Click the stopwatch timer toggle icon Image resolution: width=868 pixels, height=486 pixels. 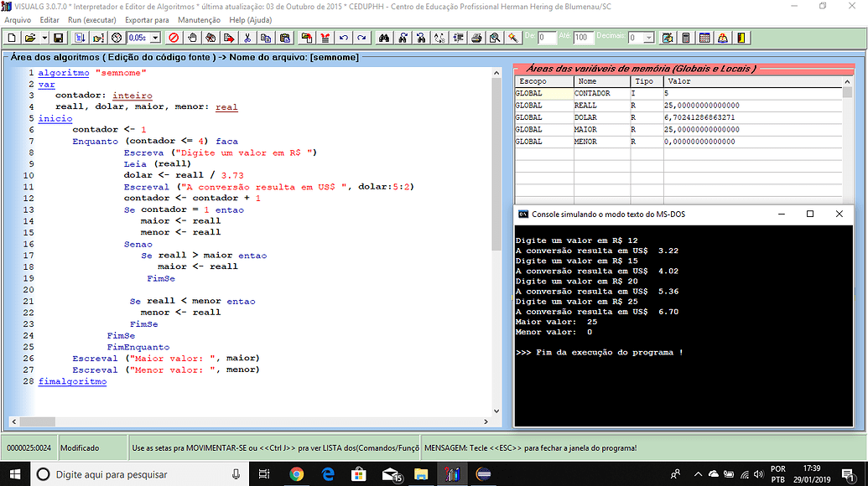pos(117,38)
